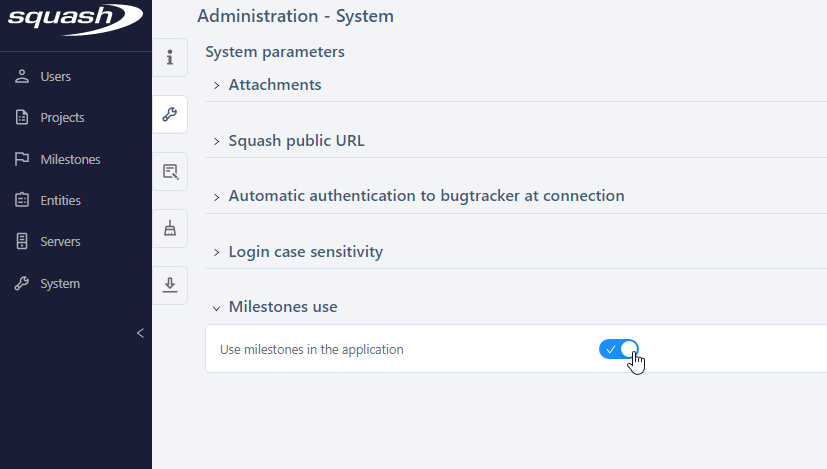Click the download icon tab
The height and width of the screenshot is (469, 827).
point(170,285)
